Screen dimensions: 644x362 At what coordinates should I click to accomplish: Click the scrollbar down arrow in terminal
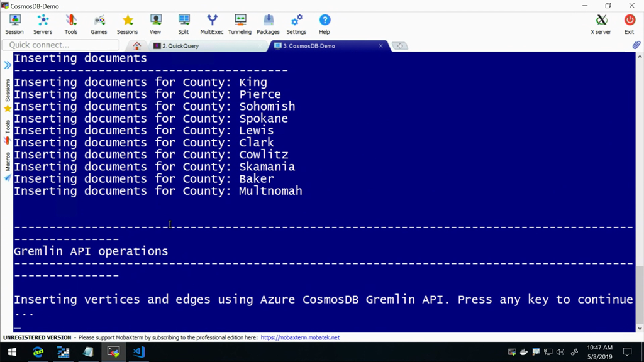pyautogui.click(x=640, y=328)
